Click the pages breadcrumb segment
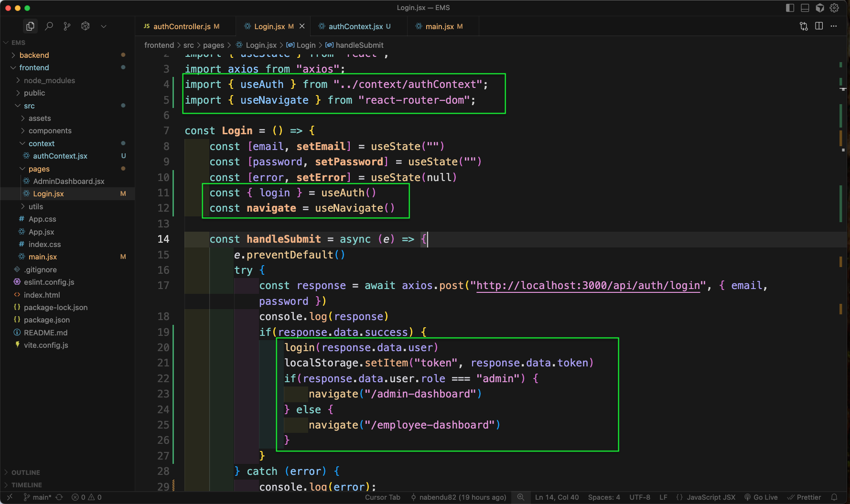Image resolution: width=850 pixels, height=504 pixels. [x=214, y=45]
